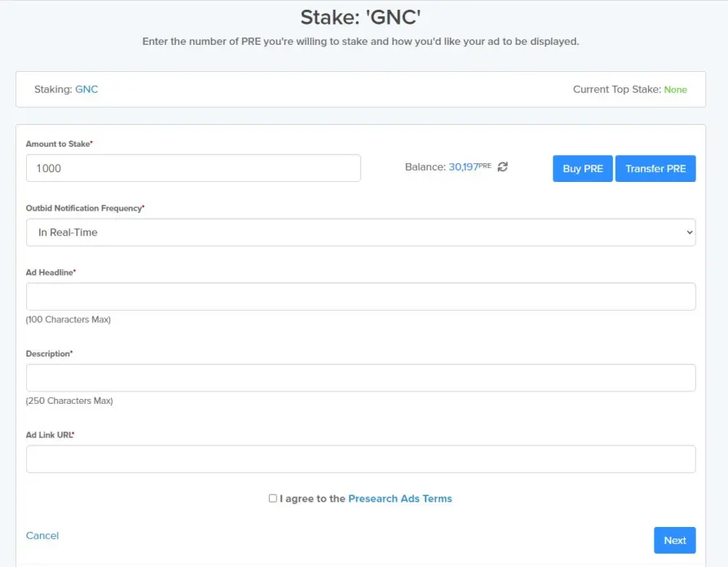Click the 'Outbid Notification Frequency' label
The width and height of the screenshot is (728, 567).
click(x=85, y=208)
